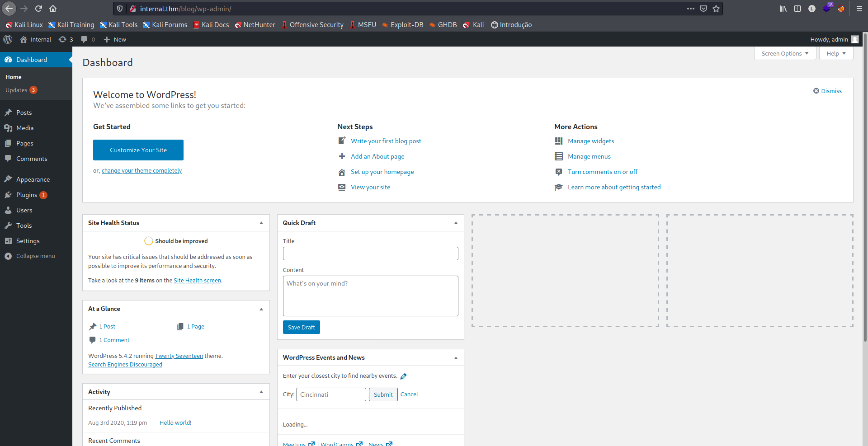Collapse the Site Health Status widget
Image resolution: width=868 pixels, height=446 pixels.
261,223
